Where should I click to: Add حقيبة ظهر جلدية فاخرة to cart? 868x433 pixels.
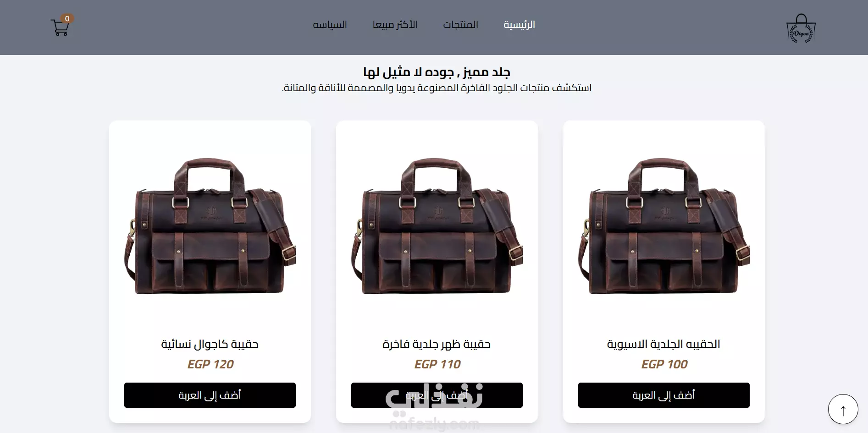tap(437, 395)
